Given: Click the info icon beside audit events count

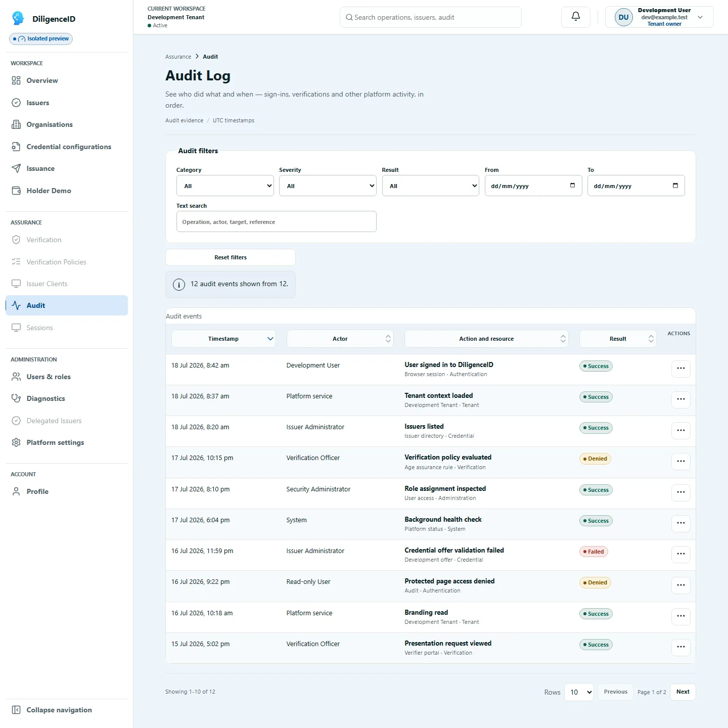Looking at the screenshot, I should pos(179,285).
